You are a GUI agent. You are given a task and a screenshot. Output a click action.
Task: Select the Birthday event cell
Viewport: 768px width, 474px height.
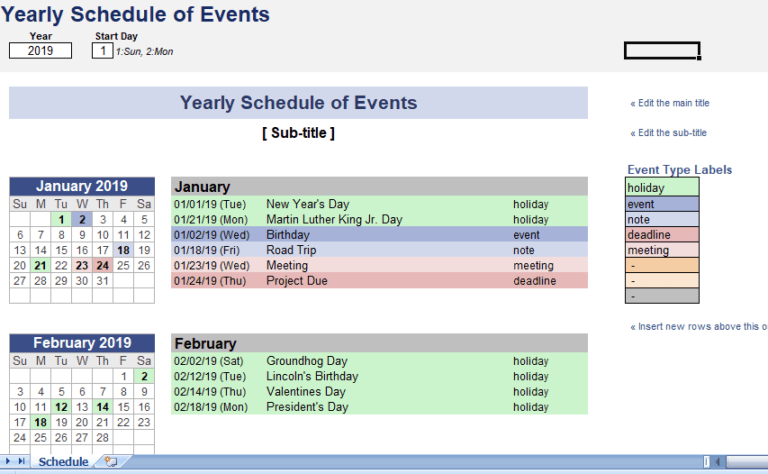tap(288, 235)
